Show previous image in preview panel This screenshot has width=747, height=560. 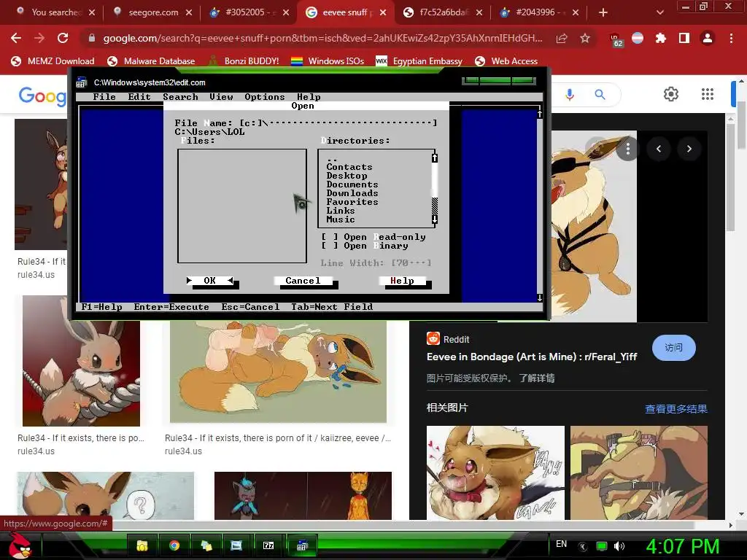tap(659, 149)
